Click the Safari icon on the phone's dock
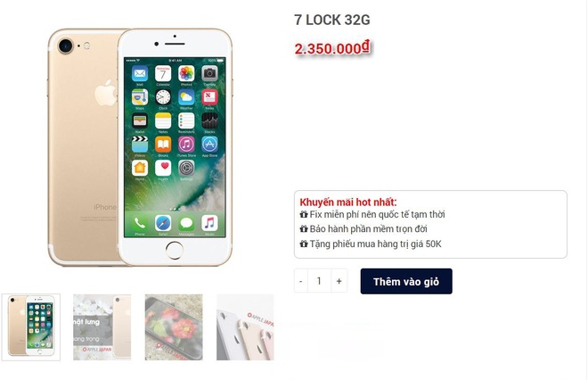 [163, 223]
